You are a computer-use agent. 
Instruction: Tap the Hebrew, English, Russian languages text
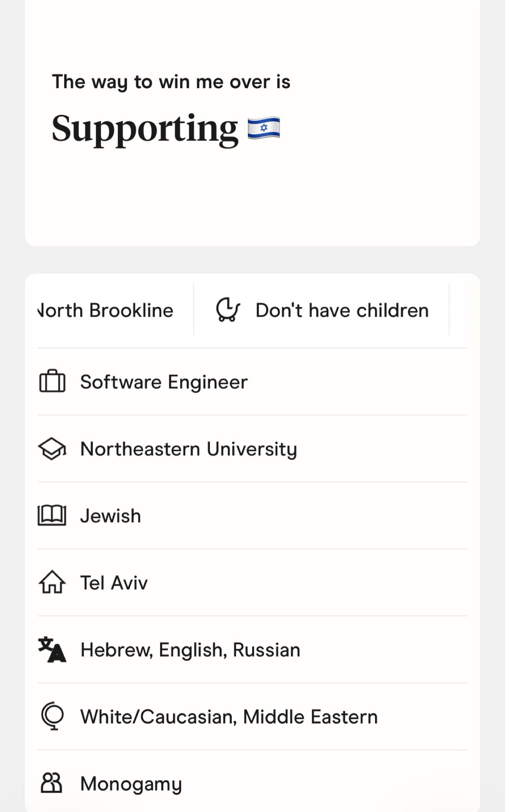[190, 650]
